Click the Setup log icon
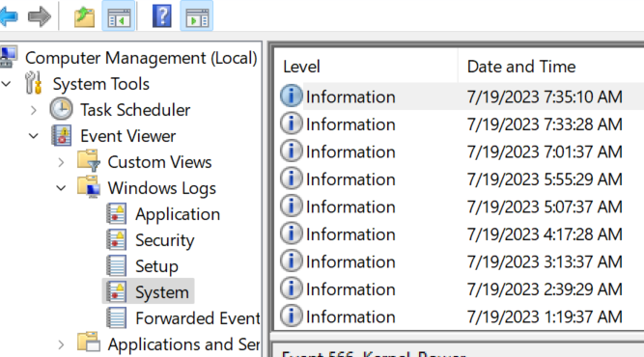Viewport: 644px width, 357px height. pos(116,266)
